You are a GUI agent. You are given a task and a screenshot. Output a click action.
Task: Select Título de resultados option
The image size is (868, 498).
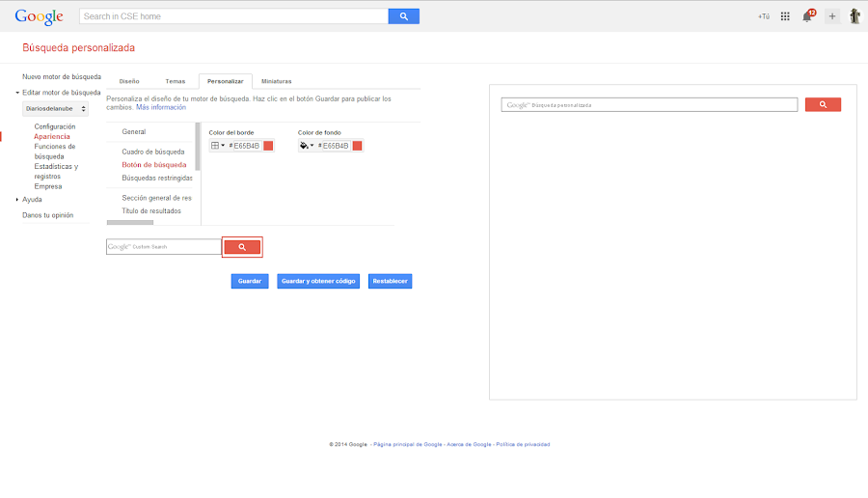tap(151, 211)
